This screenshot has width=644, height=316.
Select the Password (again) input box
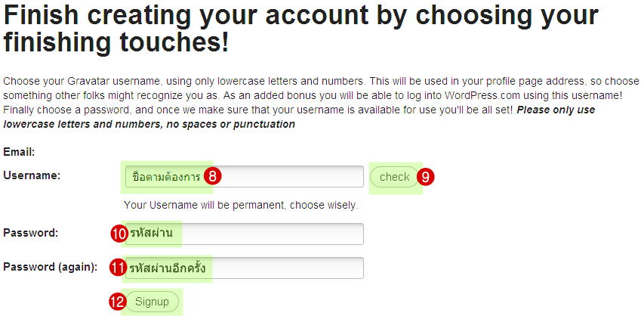[x=287, y=268]
